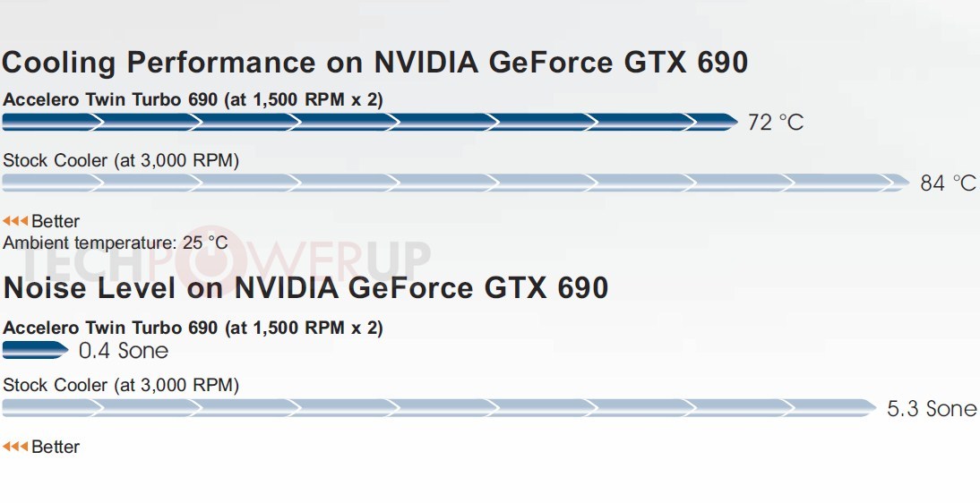
Task: Select the 0.4 Sone value label
Action: (124, 351)
